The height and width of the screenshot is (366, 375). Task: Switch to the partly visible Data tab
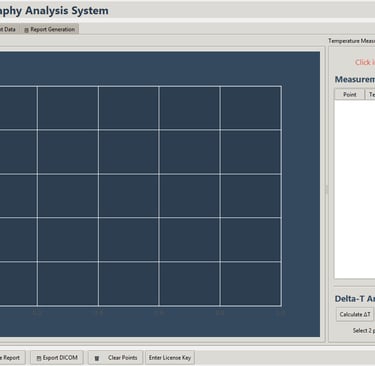[9, 29]
